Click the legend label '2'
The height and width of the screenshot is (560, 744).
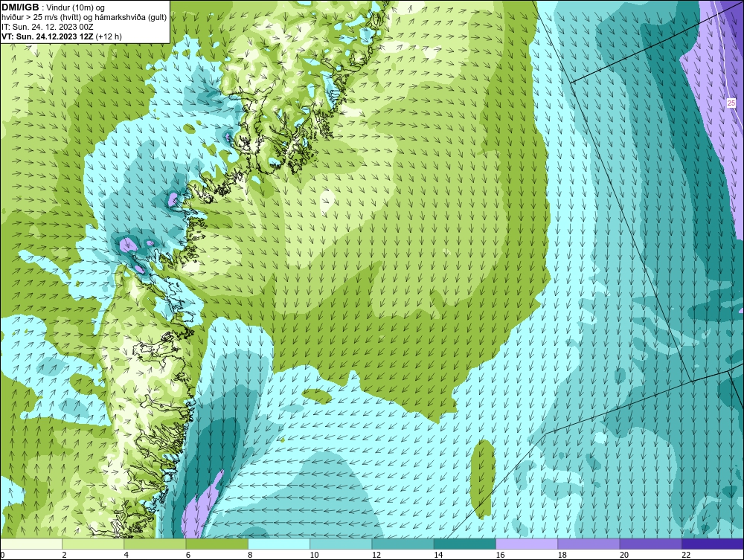pyautogui.click(x=64, y=555)
